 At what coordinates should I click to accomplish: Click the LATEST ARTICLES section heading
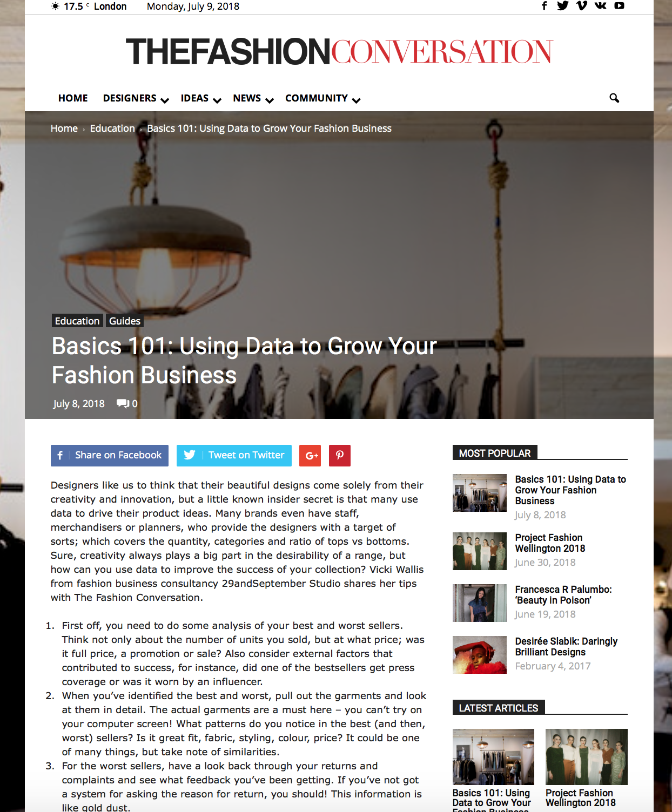[x=499, y=708]
